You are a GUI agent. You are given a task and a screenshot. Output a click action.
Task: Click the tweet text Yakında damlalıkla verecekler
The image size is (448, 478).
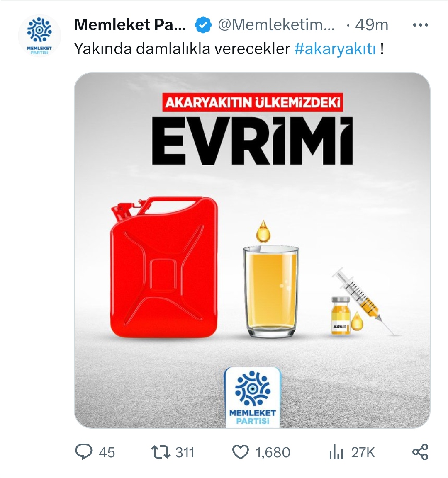click(x=182, y=49)
